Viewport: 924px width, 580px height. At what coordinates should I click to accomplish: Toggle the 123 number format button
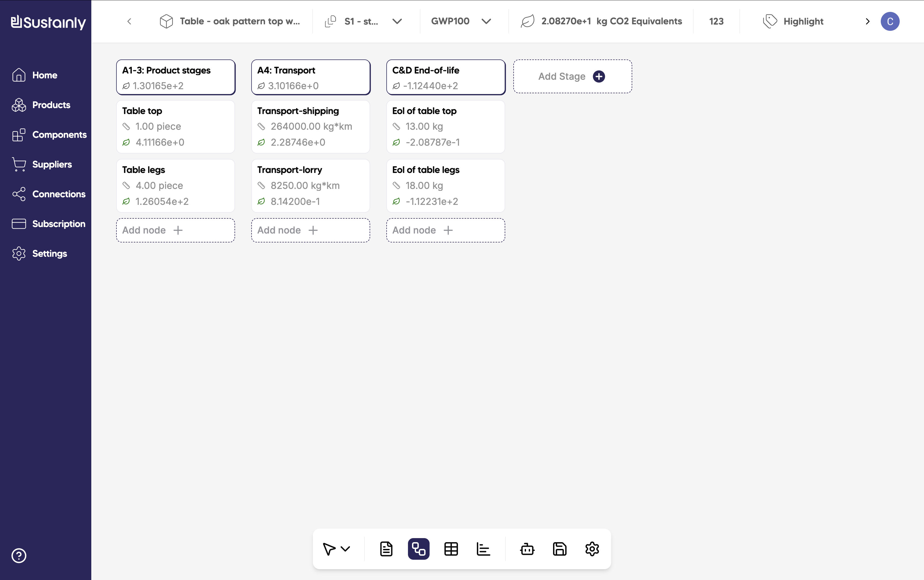[x=716, y=21]
